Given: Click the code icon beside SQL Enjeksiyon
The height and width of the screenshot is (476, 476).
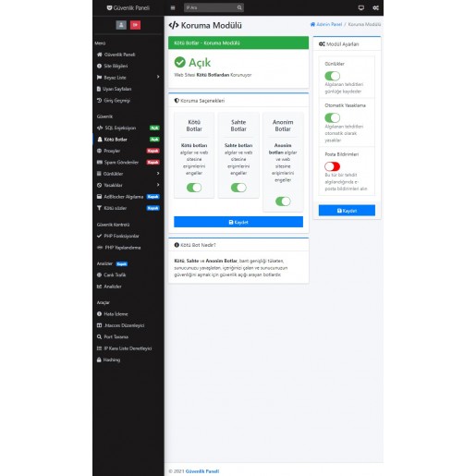Looking at the screenshot, I should pos(100,128).
